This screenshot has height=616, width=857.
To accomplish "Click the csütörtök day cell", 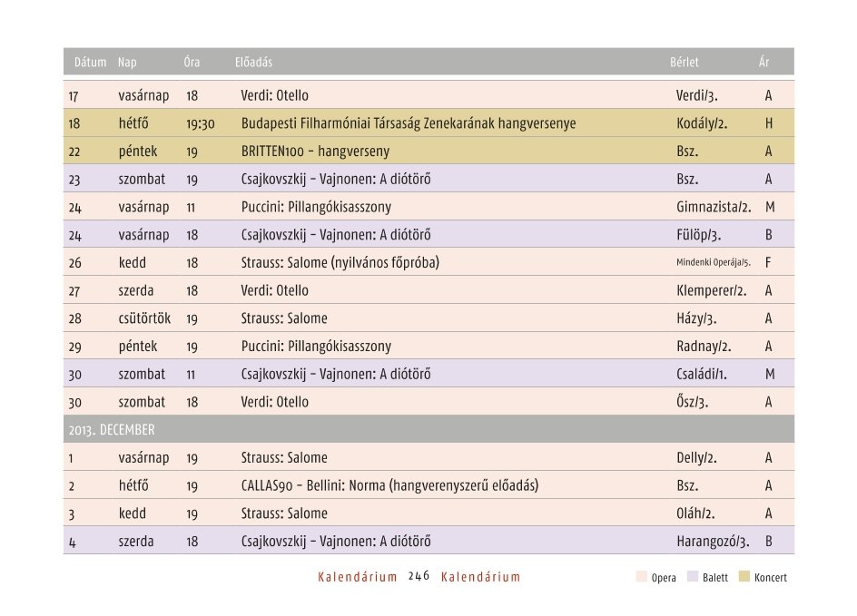I will pos(144,318).
